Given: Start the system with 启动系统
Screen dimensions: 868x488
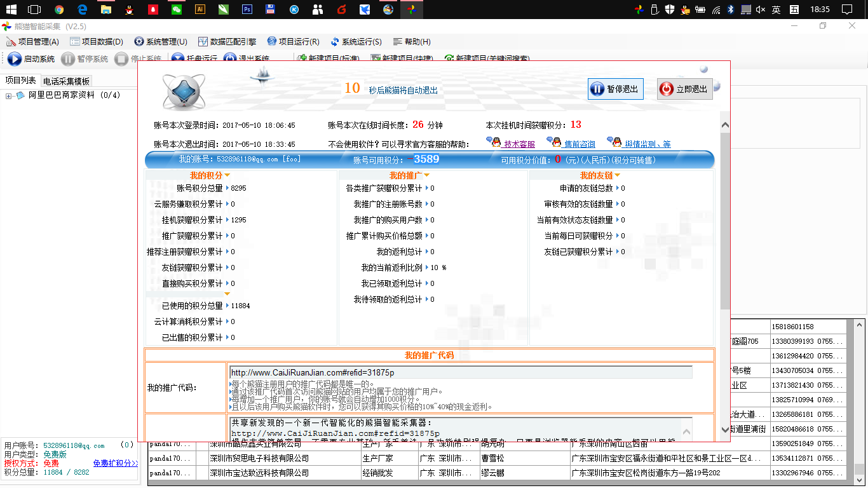Looking at the screenshot, I should coord(32,59).
